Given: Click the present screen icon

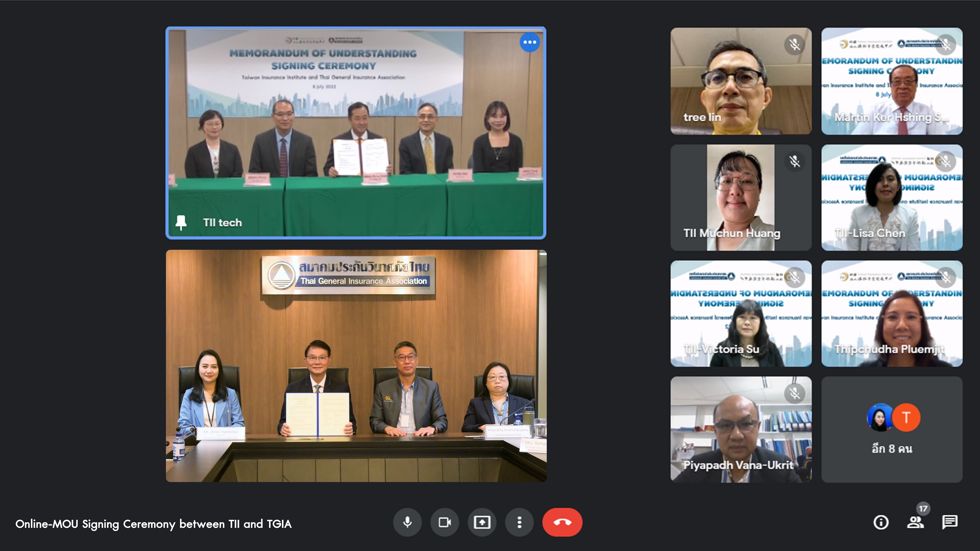Looking at the screenshot, I should pos(482,522).
